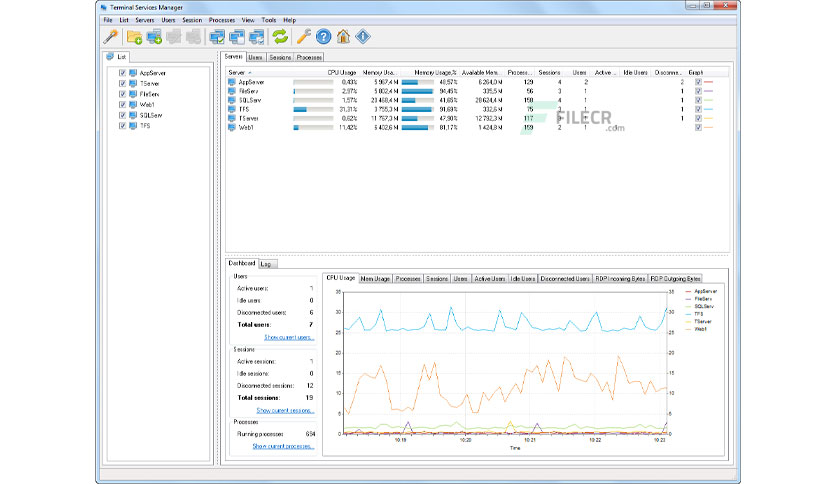This screenshot has height=484, width=836.
Task: Switch to the Sessions tab beside Users
Action: point(280,57)
